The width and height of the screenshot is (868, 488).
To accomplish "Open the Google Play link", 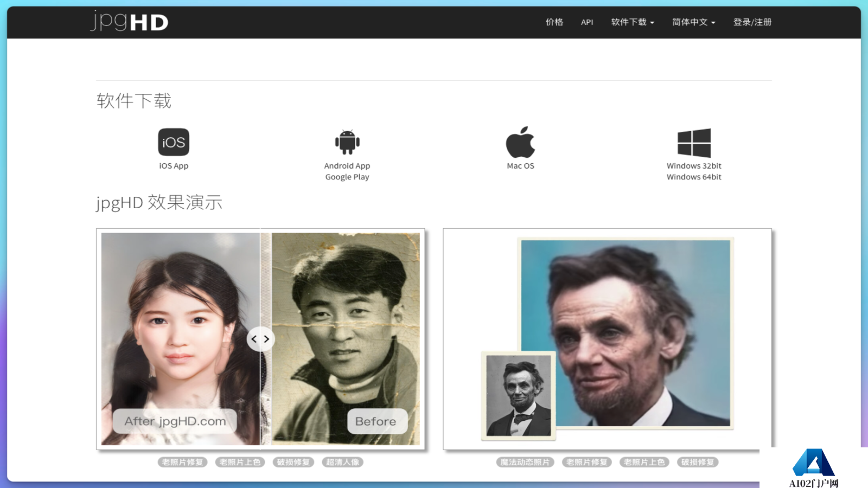I will pos(347,177).
